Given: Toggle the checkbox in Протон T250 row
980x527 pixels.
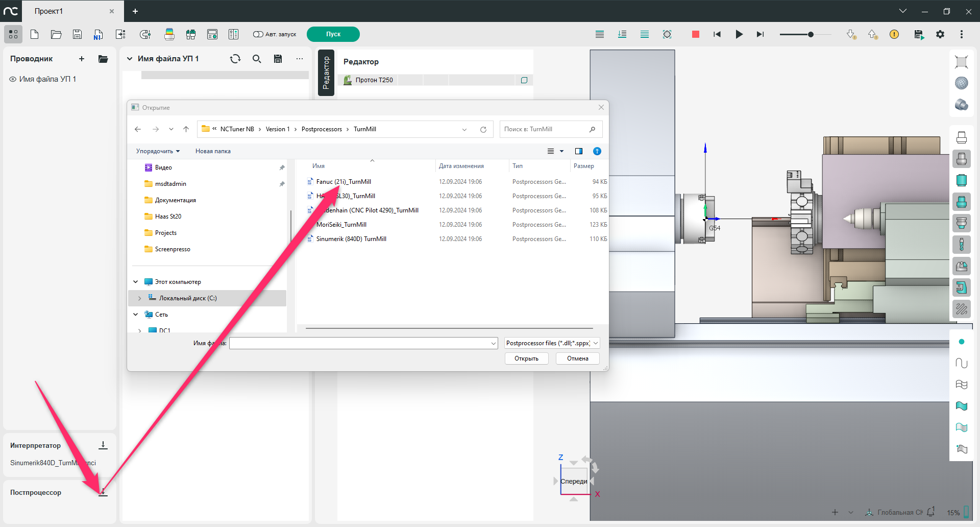Looking at the screenshot, I should coord(524,80).
